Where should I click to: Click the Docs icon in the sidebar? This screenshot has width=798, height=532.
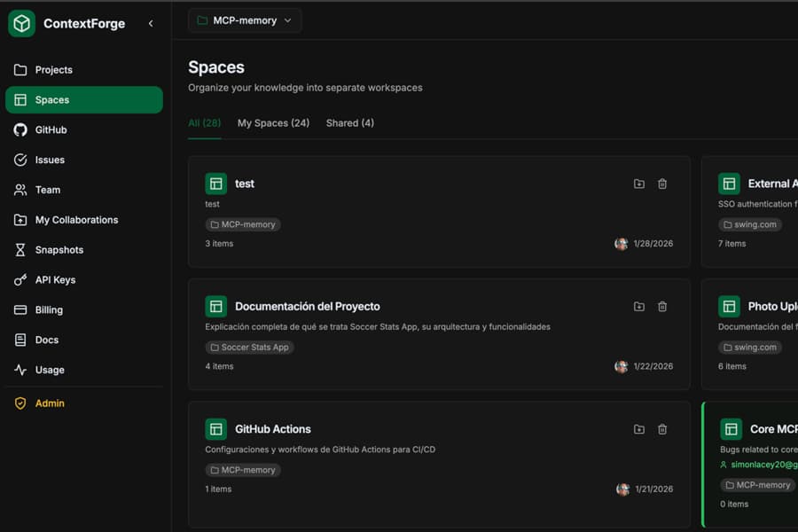(20, 340)
